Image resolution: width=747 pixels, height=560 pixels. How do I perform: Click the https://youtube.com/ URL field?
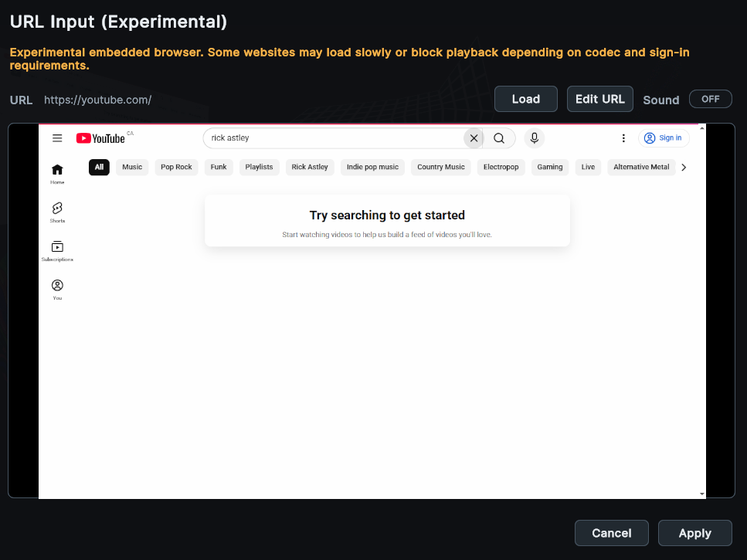97,100
